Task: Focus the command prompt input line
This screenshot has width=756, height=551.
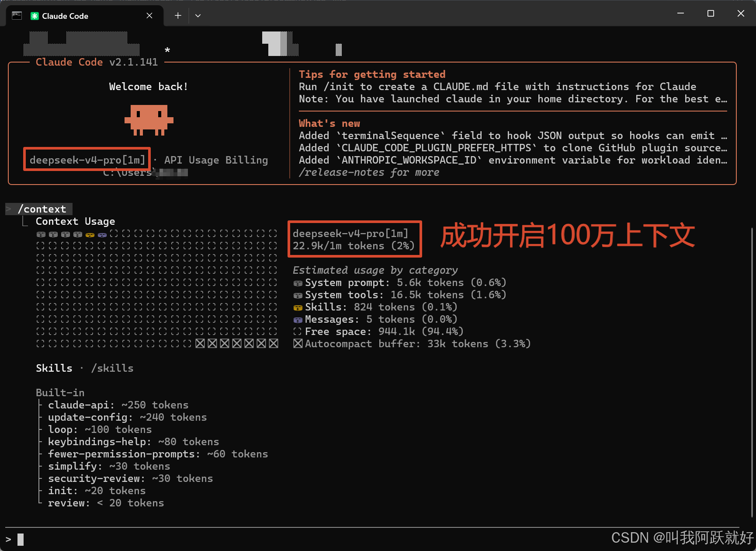Action: 371,540
